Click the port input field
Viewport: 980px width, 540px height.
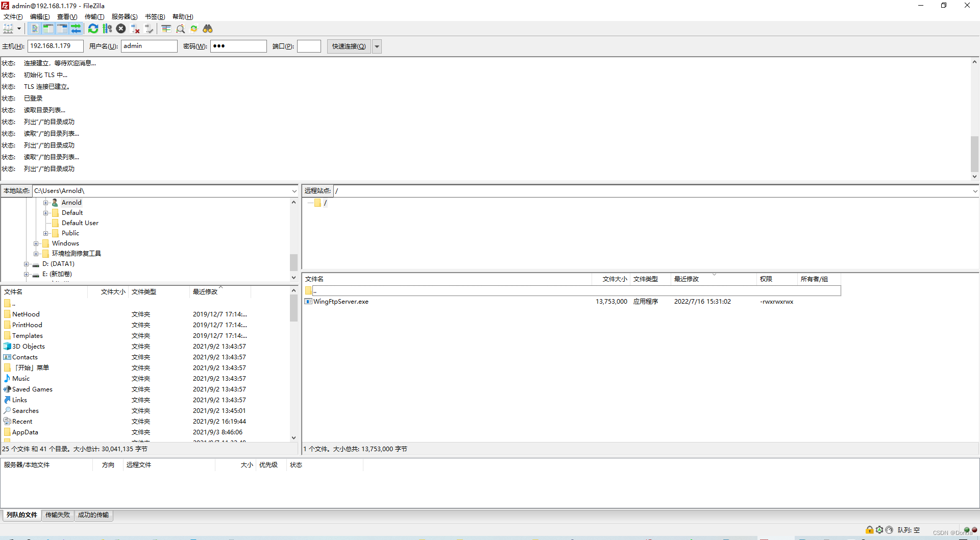pos(309,46)
